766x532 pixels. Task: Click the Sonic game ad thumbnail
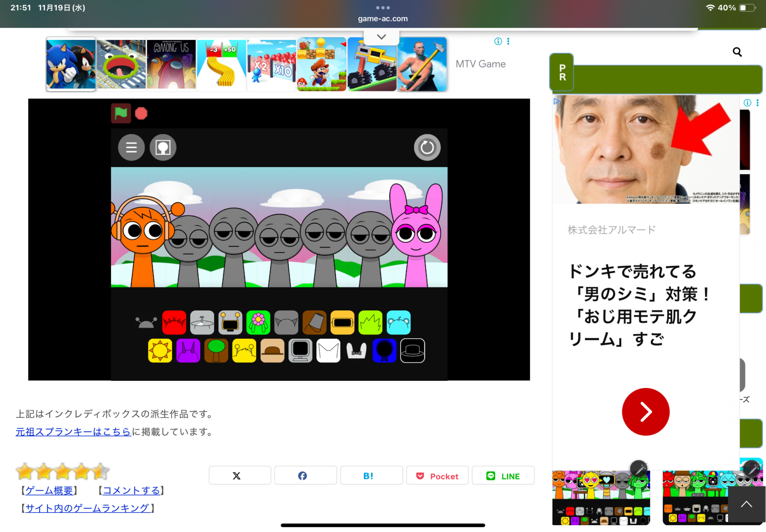click(x=71, y=64)
